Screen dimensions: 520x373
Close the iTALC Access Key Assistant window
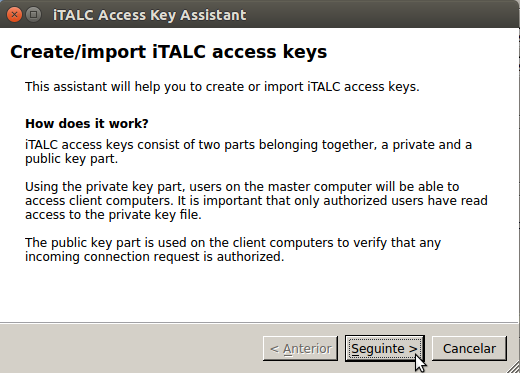pos(14,15)
